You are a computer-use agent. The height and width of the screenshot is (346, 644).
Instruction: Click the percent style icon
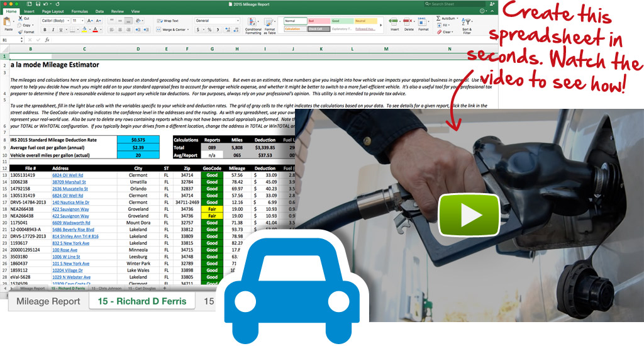pyautogui.click(x=209, y=30)
